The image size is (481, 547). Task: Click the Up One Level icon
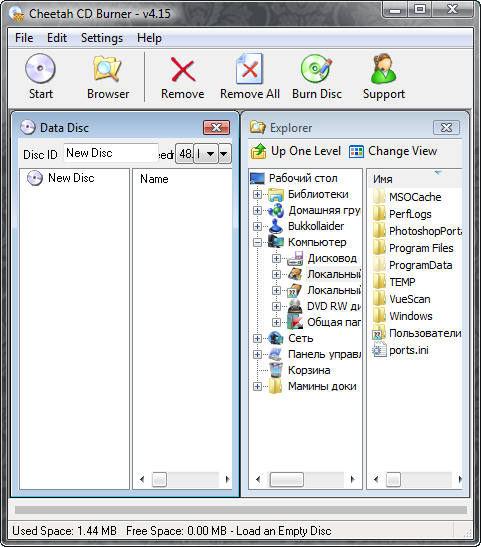coord(258,151)
